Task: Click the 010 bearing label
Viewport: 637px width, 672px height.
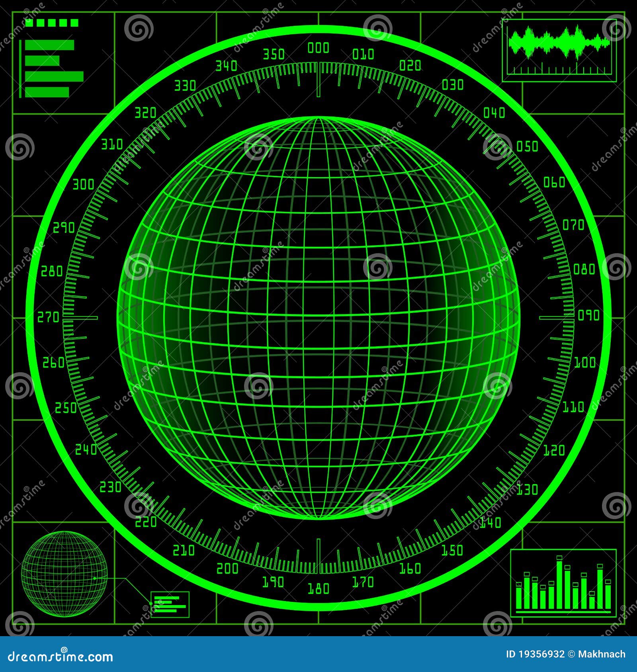Action: tap(363, 54)
